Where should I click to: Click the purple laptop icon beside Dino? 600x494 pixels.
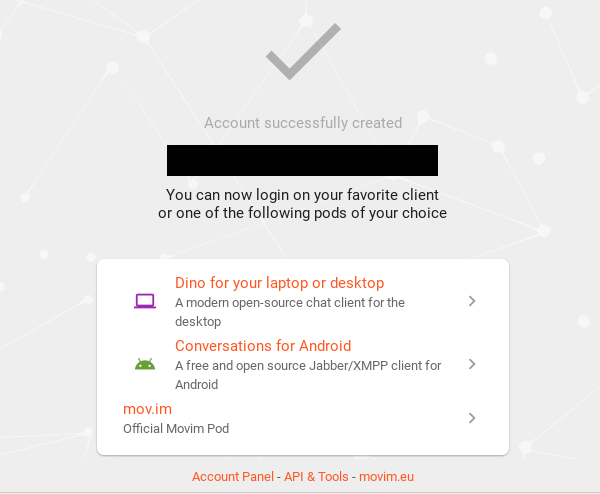(x=145, y=301)
